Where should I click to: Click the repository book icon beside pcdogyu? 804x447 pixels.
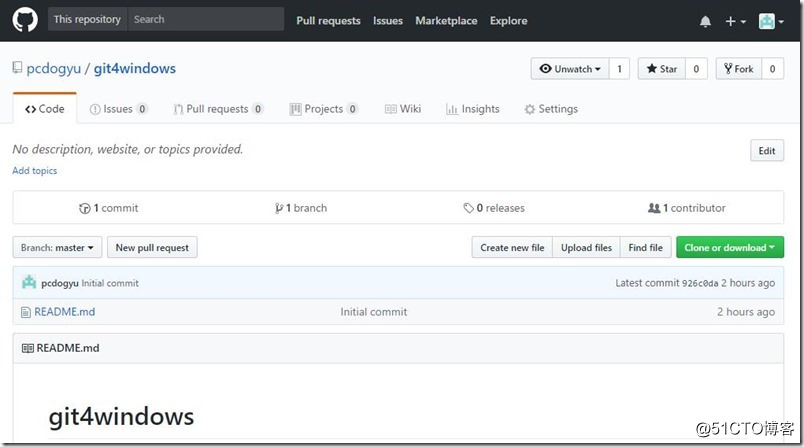pyautogui.click(x=17, y=68)
